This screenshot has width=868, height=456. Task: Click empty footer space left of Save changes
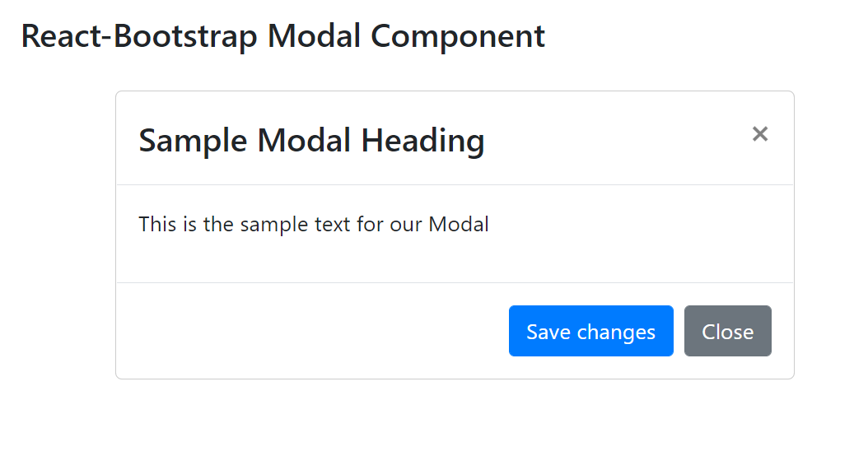click(313, 331)
